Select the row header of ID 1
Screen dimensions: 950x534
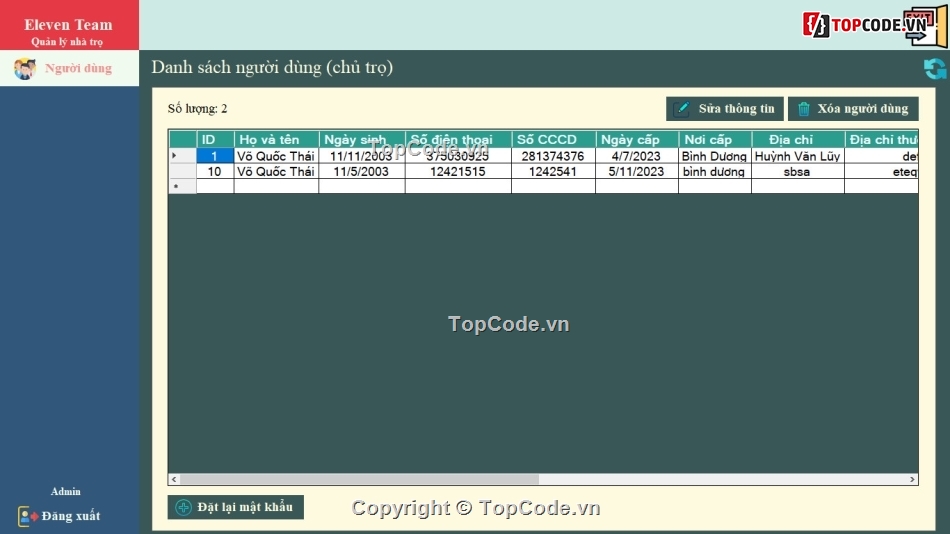tap(182, 156)
